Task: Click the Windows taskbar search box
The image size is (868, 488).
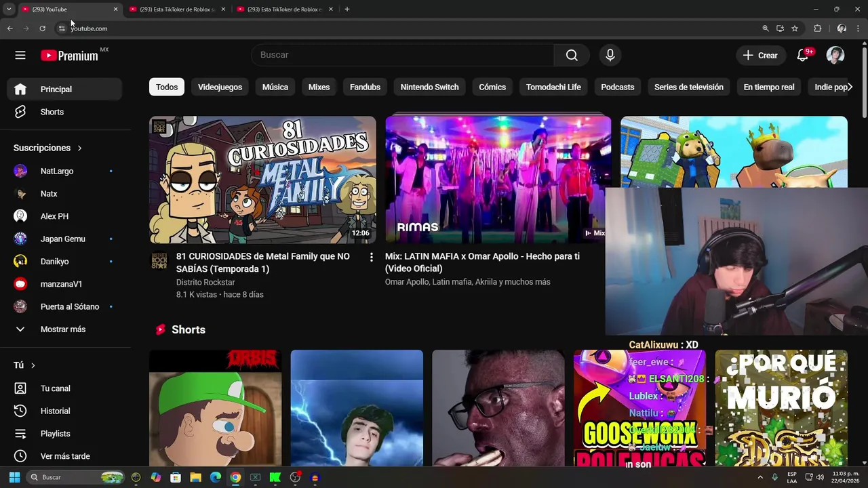Action: (x=77, y=477)
